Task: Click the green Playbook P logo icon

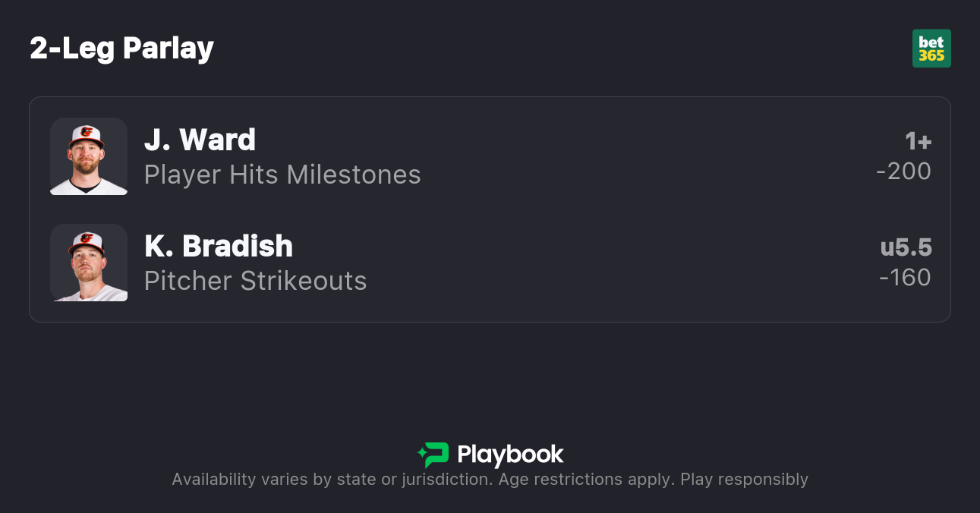Action: [x=437, y=455]
